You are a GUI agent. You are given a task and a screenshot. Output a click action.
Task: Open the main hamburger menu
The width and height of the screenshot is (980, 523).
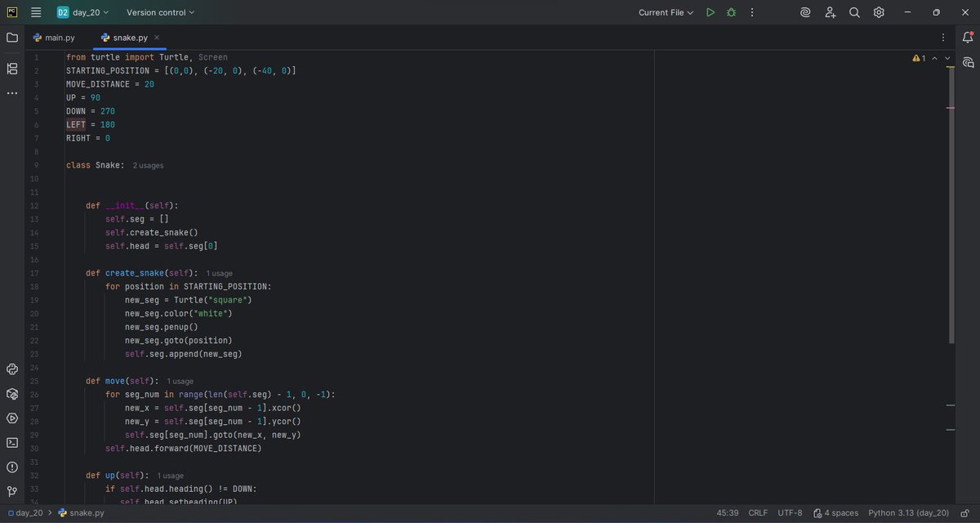pyautogui.click(x=36, y=12)
